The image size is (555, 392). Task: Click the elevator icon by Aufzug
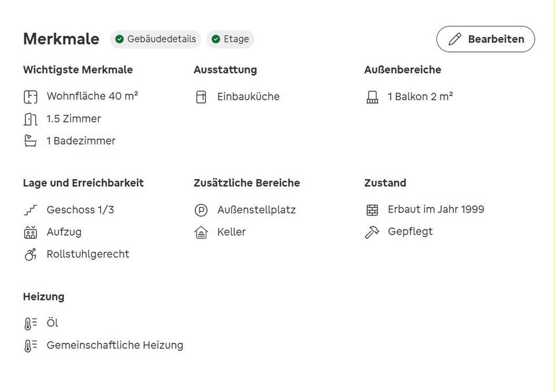[31, 232]
